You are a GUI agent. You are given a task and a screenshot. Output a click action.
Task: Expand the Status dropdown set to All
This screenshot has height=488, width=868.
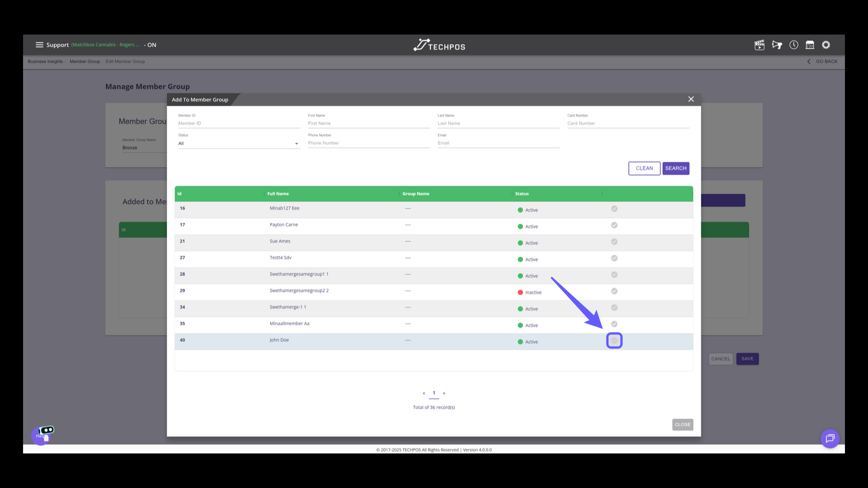[x=239, y=144]
